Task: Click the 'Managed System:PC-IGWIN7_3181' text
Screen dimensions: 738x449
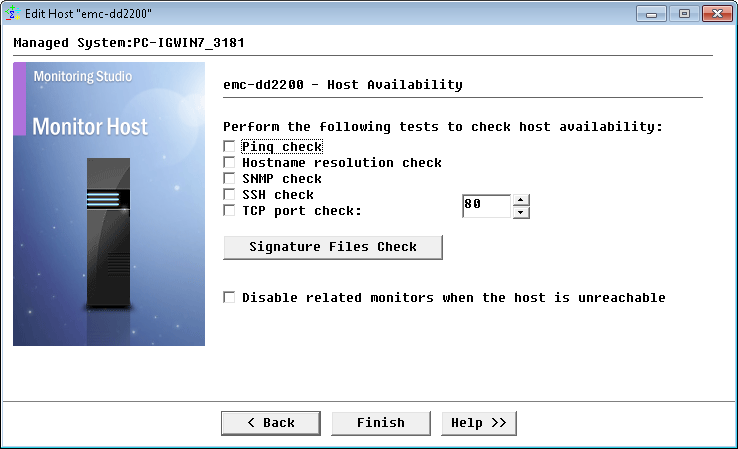Action: click(x=129, y=43)
